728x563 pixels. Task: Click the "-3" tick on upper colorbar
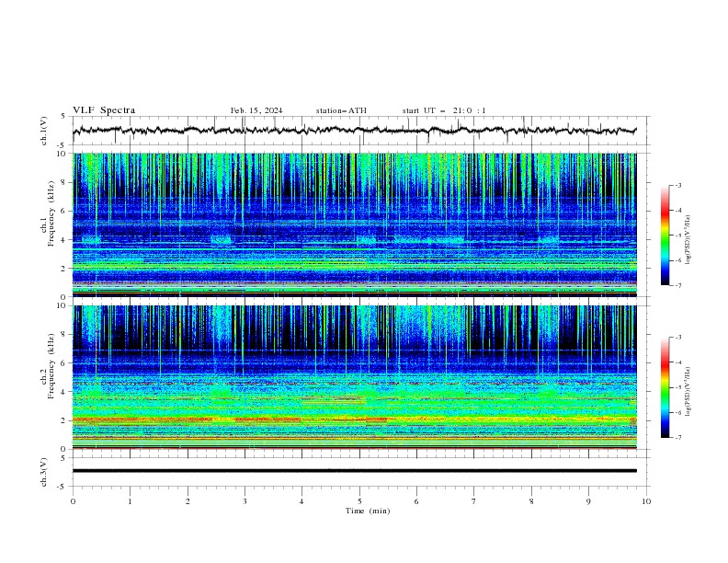677,185
